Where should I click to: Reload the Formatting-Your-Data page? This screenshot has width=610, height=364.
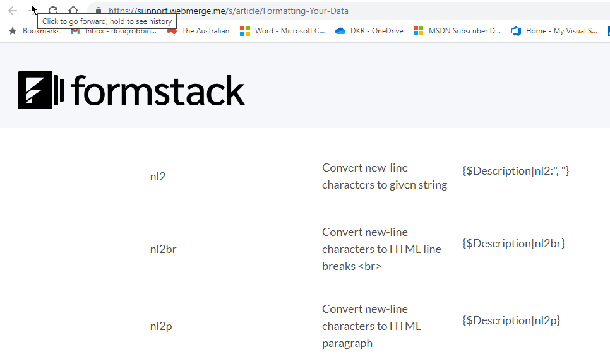click(52, 10)
